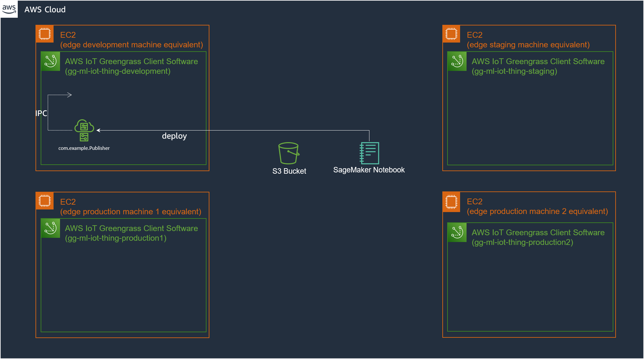Select the 'deploy' arrow label

click(x=174, y=136)
